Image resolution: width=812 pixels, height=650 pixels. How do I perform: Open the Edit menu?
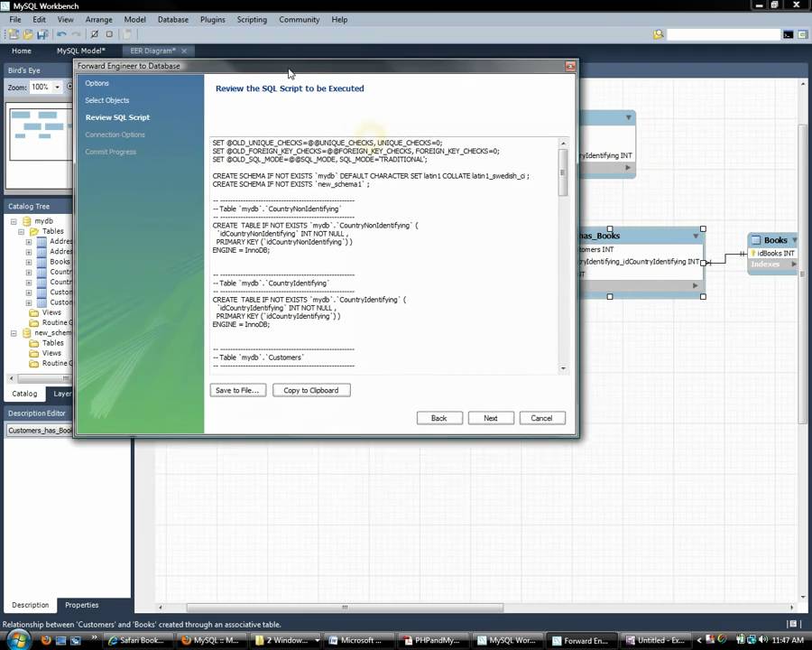pyautogui.click(x=40, y=20)
